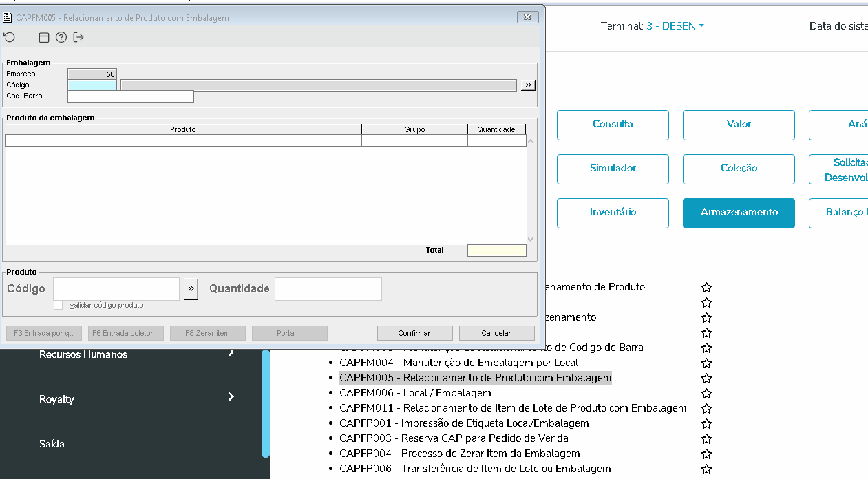Open the Simulador tab button
The image size is (868, 479).
(x=613, y=169)
